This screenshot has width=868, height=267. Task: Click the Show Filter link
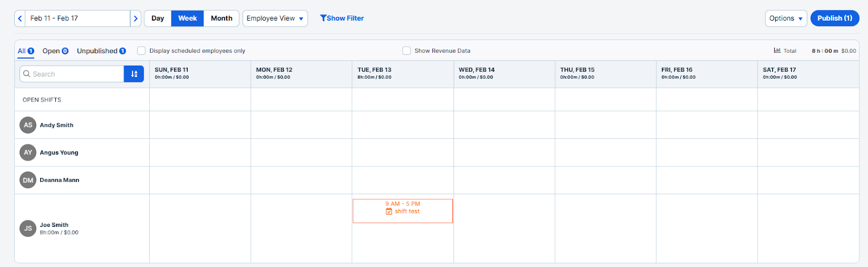(342, 18)
